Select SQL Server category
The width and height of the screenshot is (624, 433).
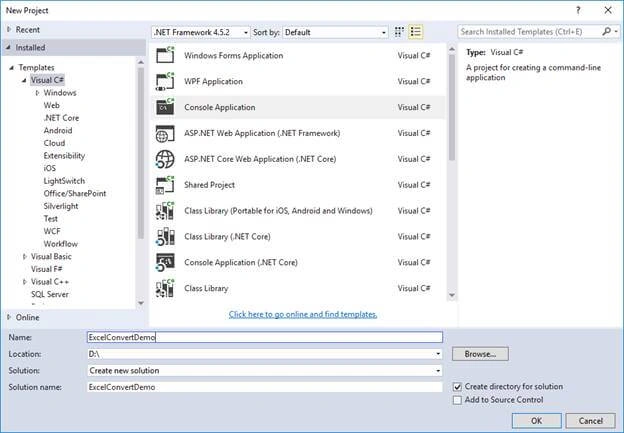coord(50,295)
